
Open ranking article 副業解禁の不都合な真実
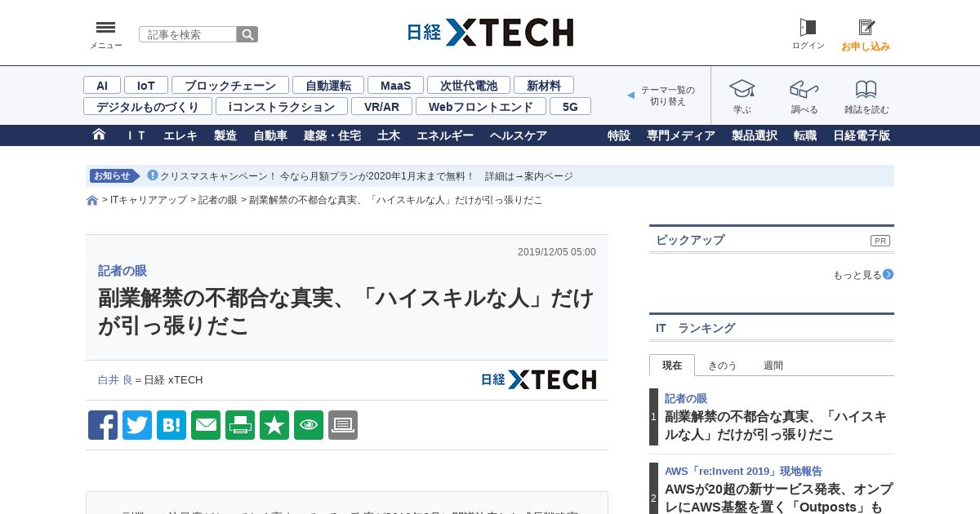click(x=776, y=426)
